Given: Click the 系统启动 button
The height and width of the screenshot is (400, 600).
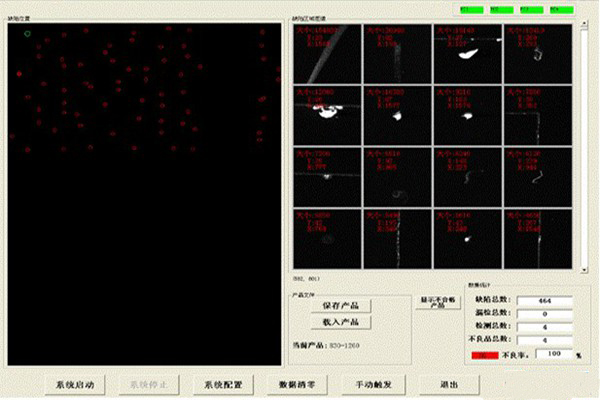Looking at the screenshot, I should click(x=75, y=385).
